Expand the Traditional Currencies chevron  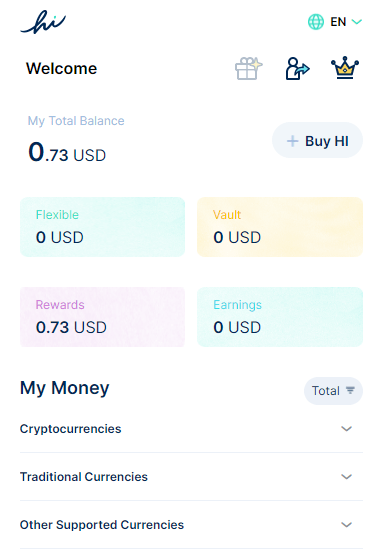click(x=346, y=477)
